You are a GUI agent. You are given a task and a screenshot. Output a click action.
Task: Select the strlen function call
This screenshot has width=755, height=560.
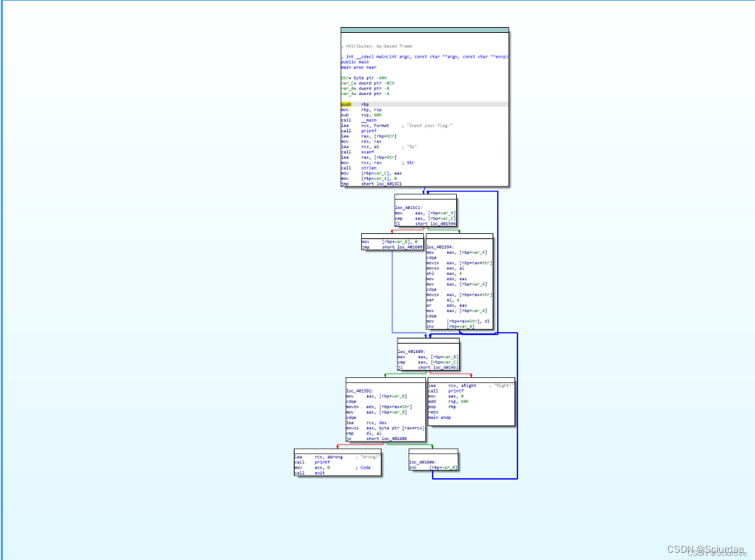click(x=369, y=167)
